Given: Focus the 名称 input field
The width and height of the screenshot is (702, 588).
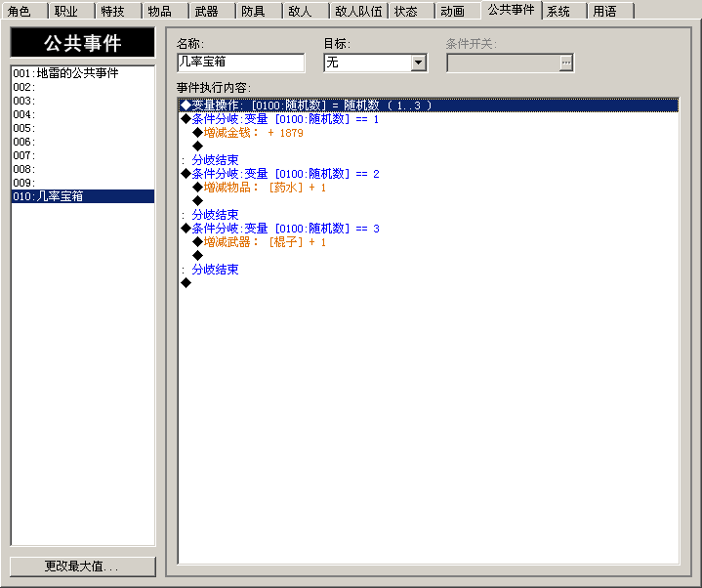Looking at the screenshot, I should [x=241, y=63].
